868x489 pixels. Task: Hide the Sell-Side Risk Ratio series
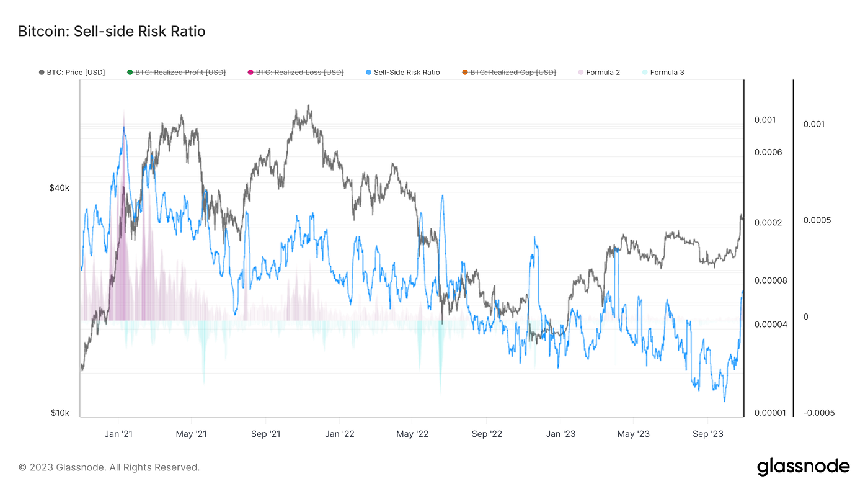(x=402, y=73)
